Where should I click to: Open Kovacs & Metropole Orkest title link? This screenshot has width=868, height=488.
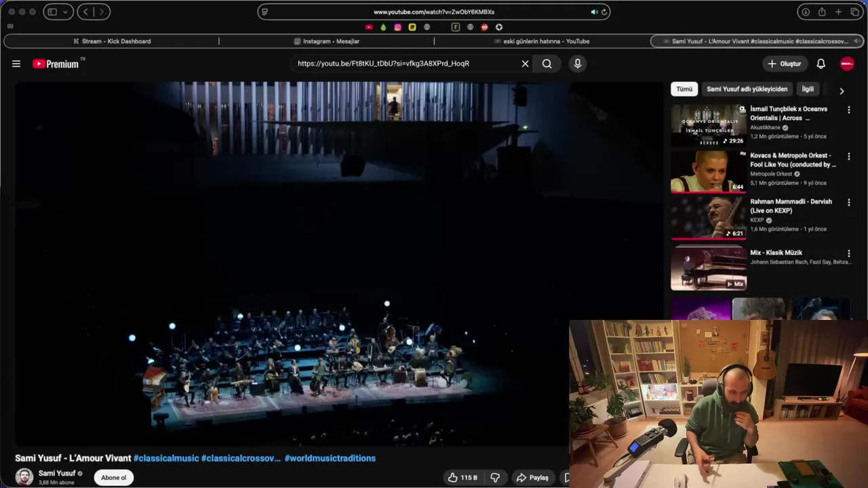[x=793, y=160]
